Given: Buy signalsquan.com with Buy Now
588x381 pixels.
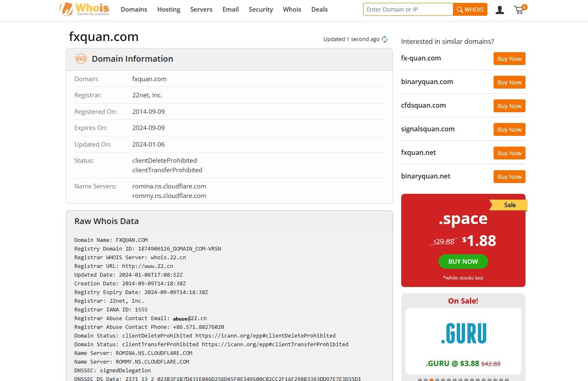Looking at the screenshot, I should pos(509,130).
